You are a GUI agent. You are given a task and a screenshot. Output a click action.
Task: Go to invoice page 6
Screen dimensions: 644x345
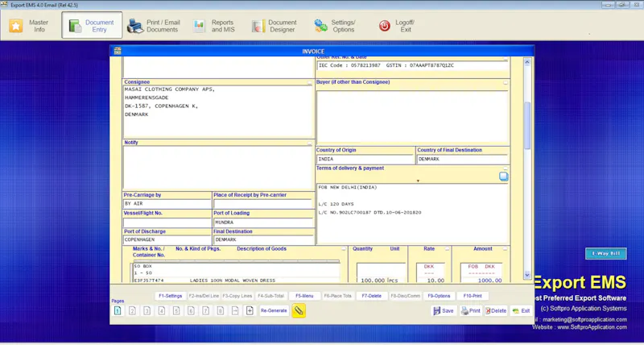(x=191, y=311)
